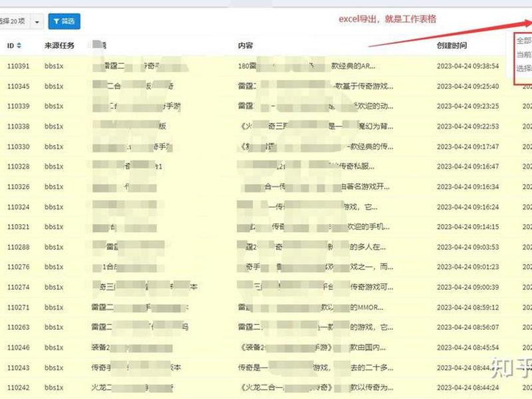Select row ID 110330
The height and width of the screenshot is (399, 532).
tap(19, 146)
